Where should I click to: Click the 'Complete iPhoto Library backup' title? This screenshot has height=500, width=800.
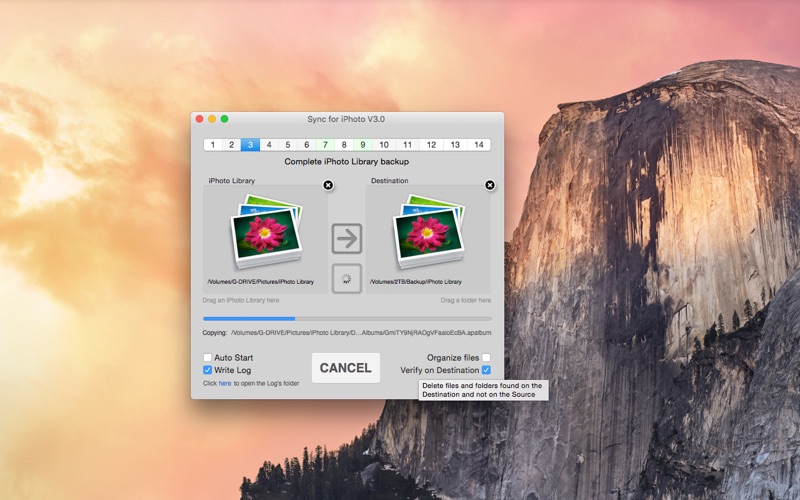347,162
